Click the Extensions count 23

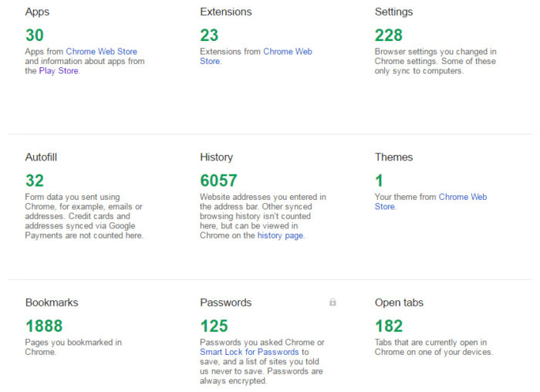[x=209, y=35]
